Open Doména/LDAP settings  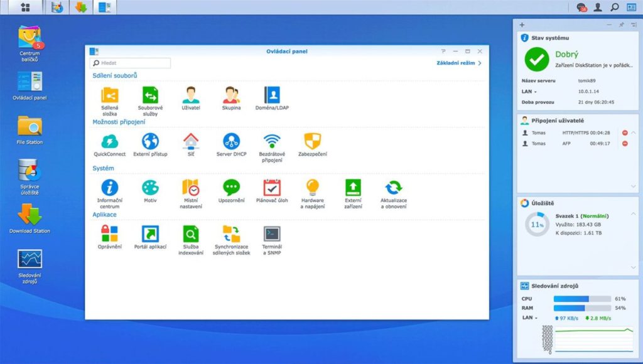point(272,99)
